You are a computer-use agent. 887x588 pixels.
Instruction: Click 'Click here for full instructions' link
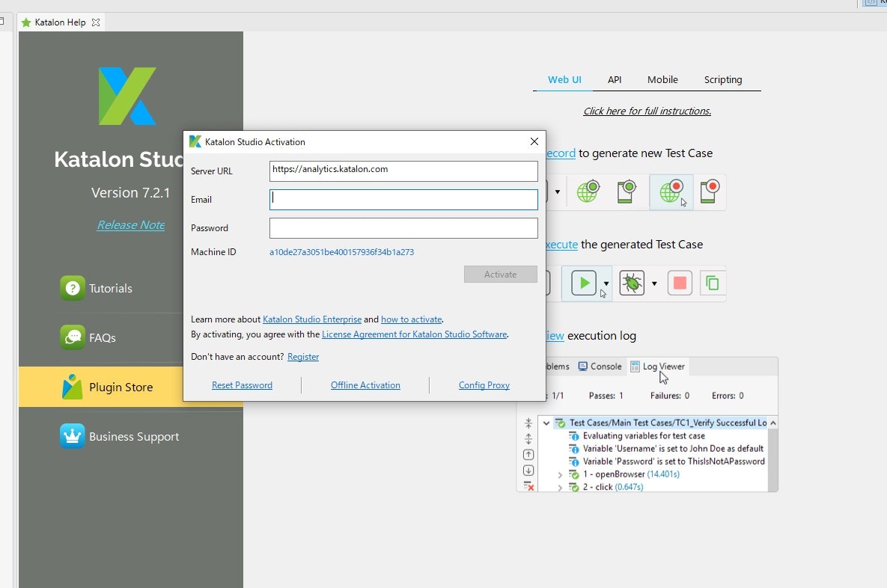647,111
